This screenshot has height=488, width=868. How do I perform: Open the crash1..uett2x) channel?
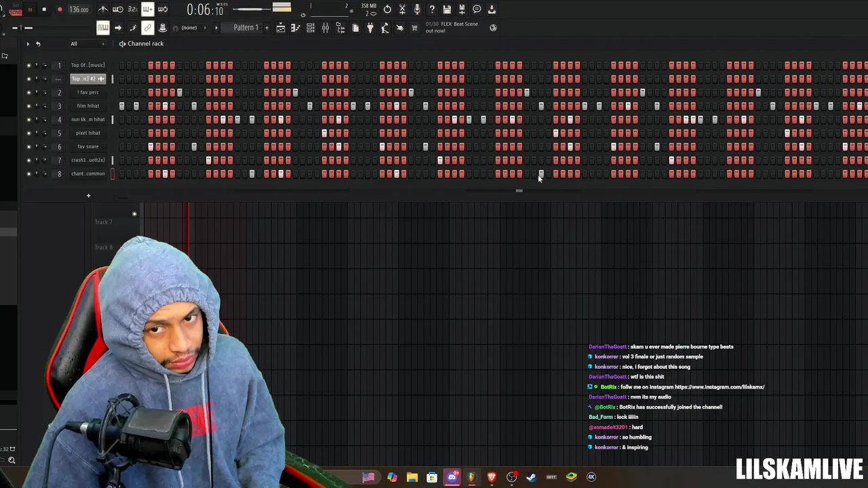click(88, 160)
